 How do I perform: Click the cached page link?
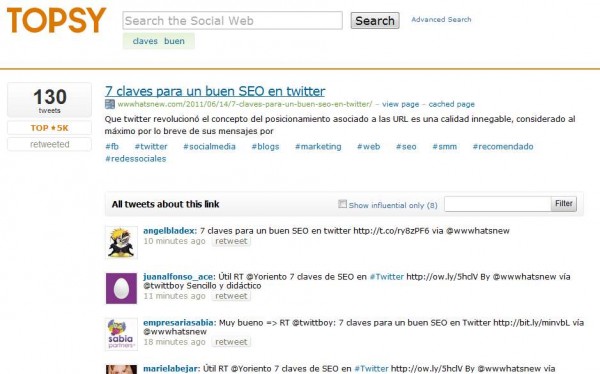point(452,104)
